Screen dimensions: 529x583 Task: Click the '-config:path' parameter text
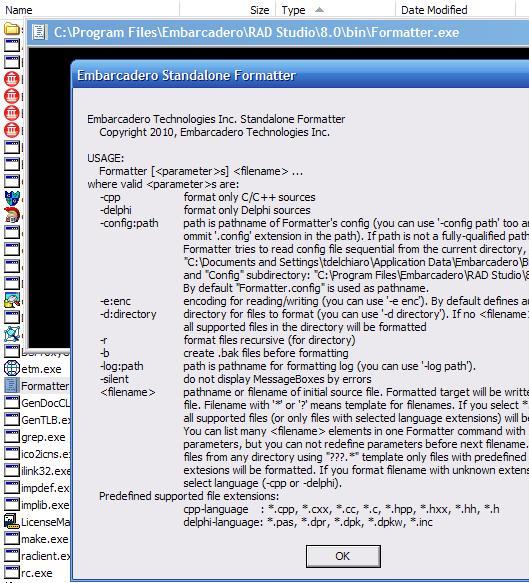pos(129,223)
